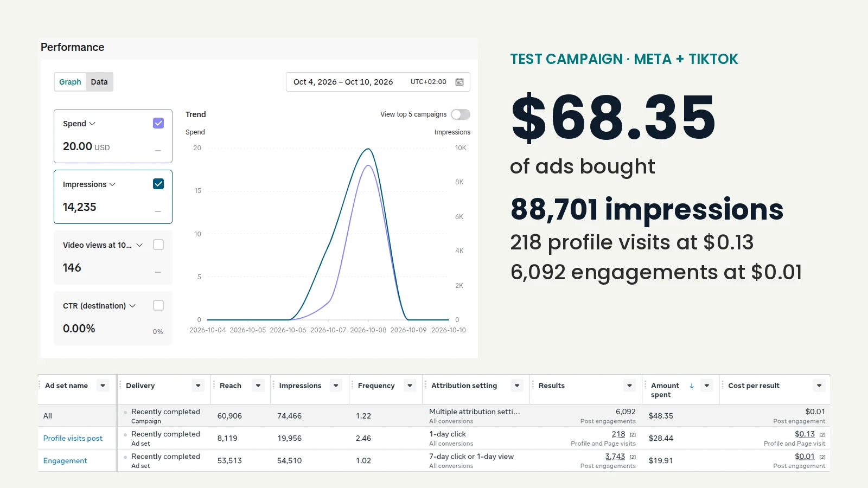
Task: Click the Cost per result column header
Action: point(754,386)
